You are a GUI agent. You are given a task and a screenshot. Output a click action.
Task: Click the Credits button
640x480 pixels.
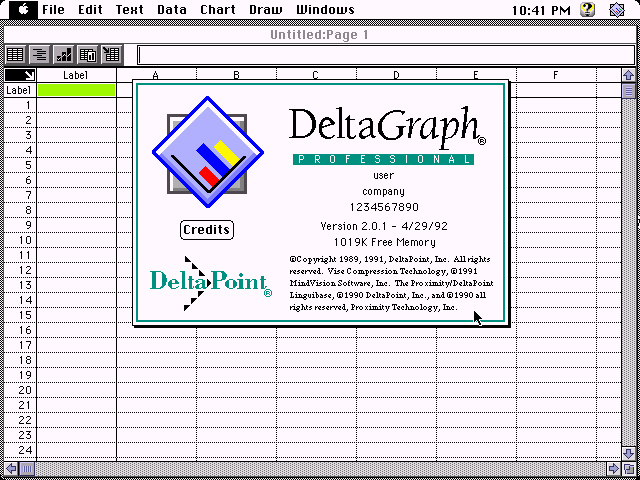point(207,230)
